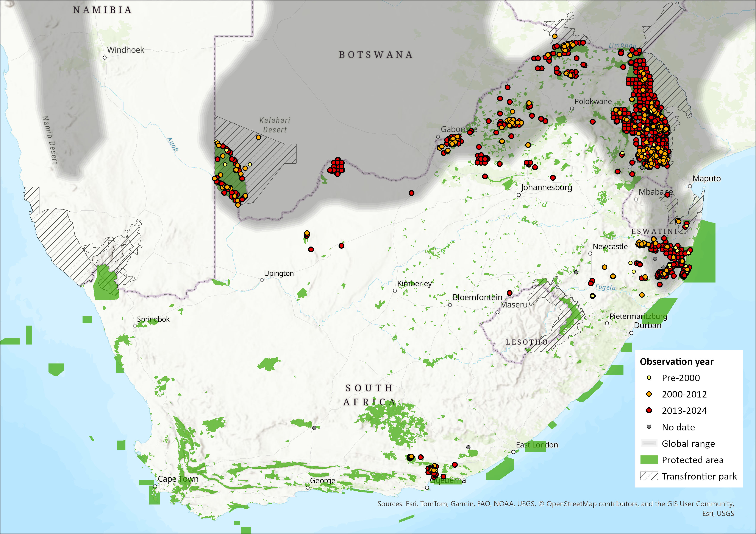Click the Kimberley city marker circle

point(395,290)
